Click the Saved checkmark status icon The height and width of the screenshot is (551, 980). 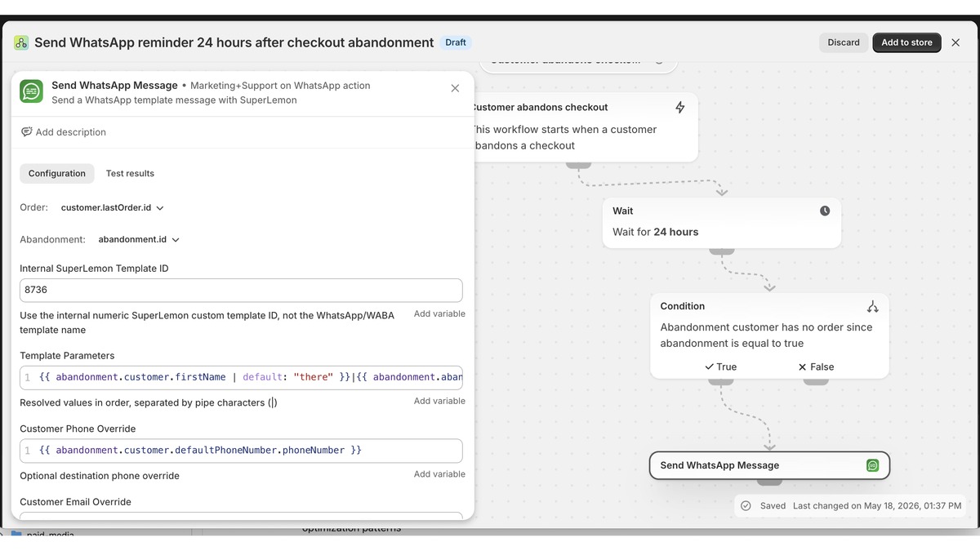746,506
